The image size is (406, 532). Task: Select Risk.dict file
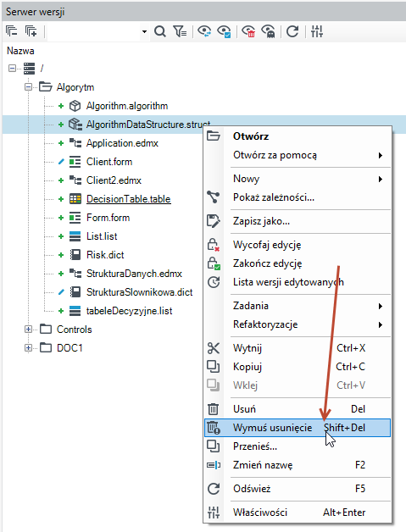[x=105, y=255]
